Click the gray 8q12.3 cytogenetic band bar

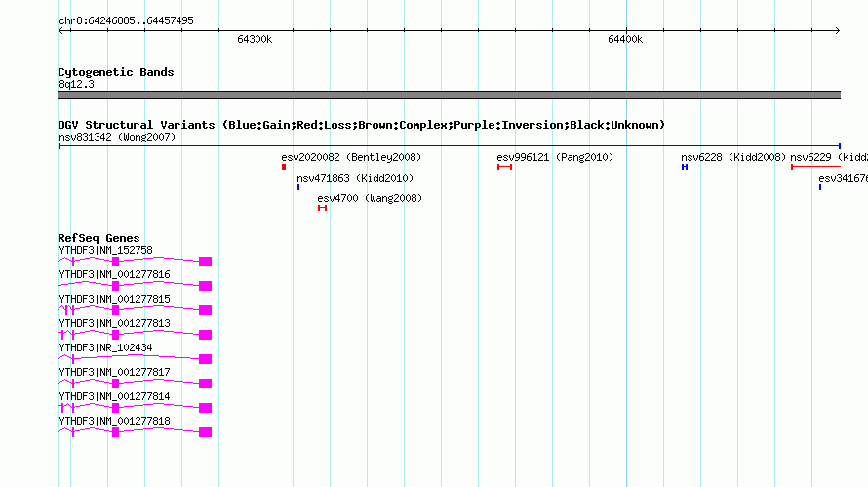[x=449, y=95]
